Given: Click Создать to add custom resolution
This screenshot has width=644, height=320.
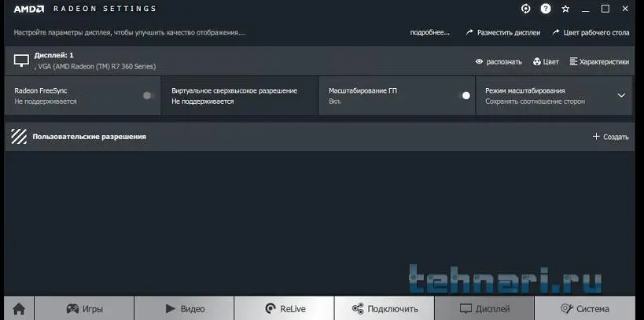Looking at the screenshot, I should pyautogui.click(x=611, y=137).
